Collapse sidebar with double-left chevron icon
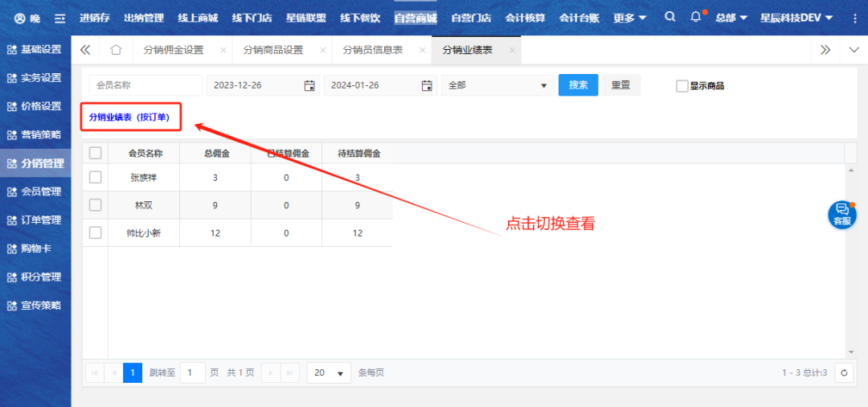Image resolution: width=868 pixels, height=407 pixels. pos(85,50)
